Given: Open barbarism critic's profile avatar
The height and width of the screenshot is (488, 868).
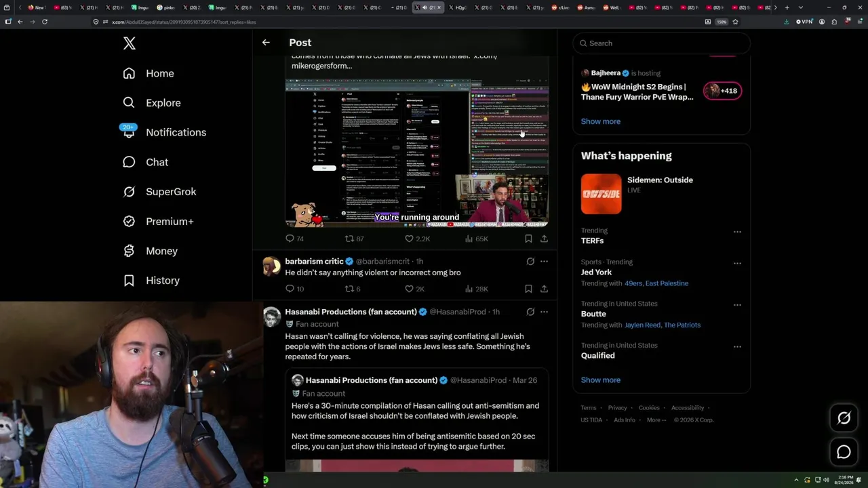Looking at the screenshot, I should click(x=272, y=266).
